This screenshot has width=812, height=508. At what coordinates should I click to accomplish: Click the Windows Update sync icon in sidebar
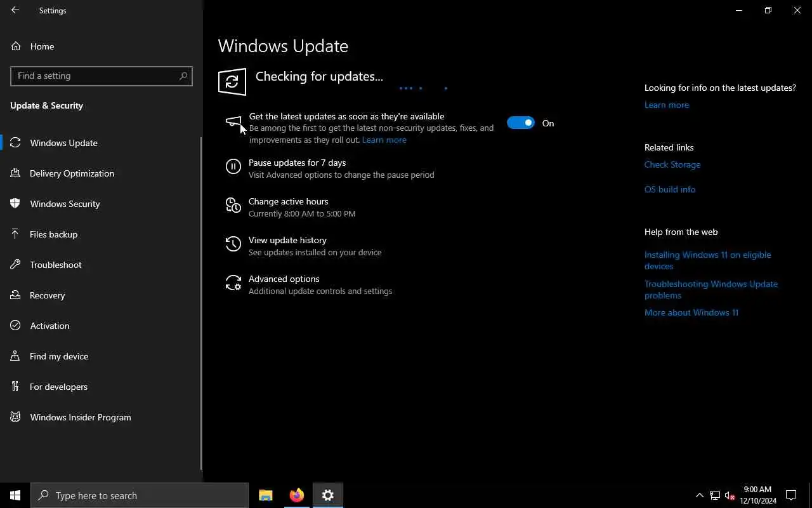[x=15, y=143]
